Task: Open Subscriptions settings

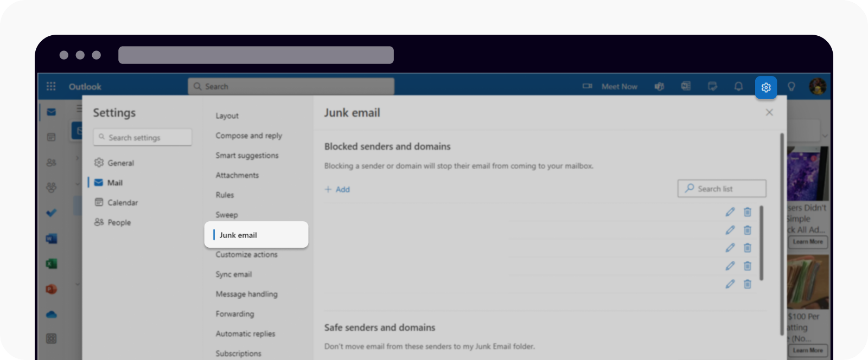Action: [x=238, y=353]
